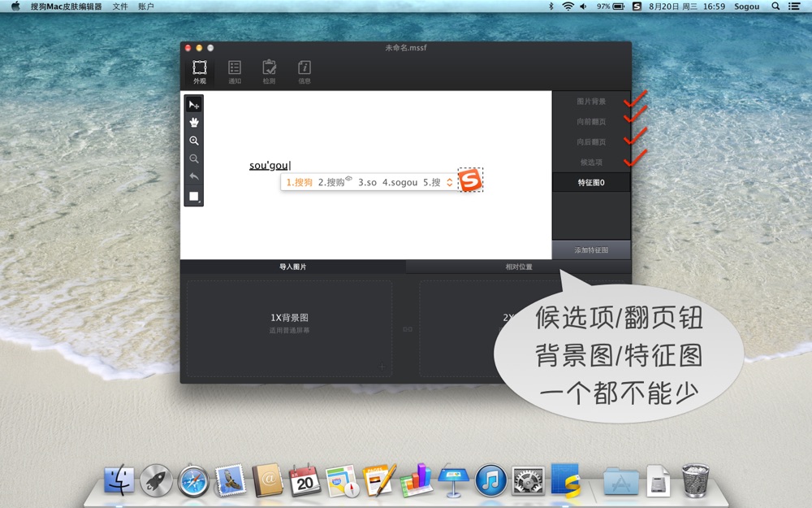812x508 pixels.
Task: Open the Calendar icon showing 20
Action: point(305,480)
